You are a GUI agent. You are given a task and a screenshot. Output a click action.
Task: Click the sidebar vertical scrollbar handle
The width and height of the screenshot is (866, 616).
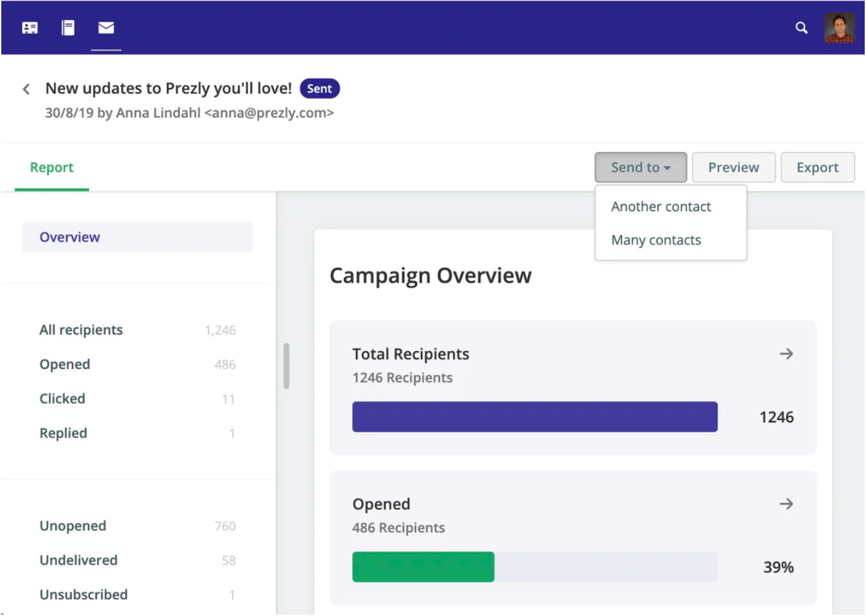287,366
